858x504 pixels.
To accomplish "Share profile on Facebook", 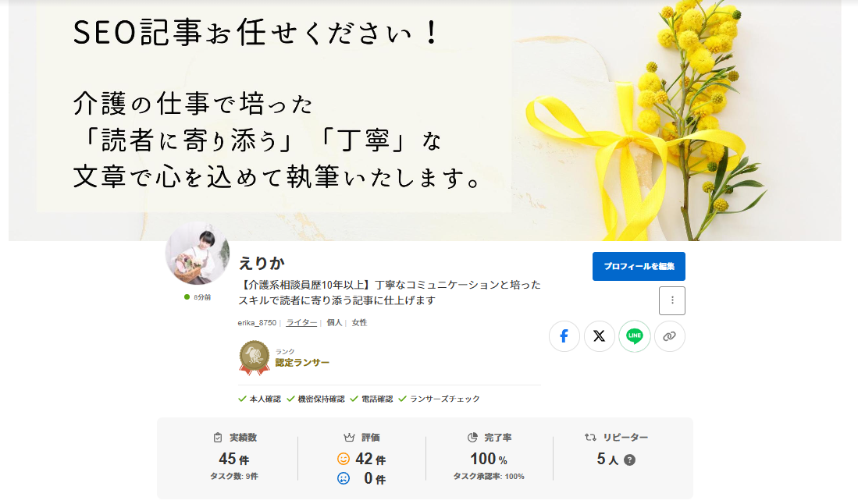I will pyautogui.click(x=564, y=336).
